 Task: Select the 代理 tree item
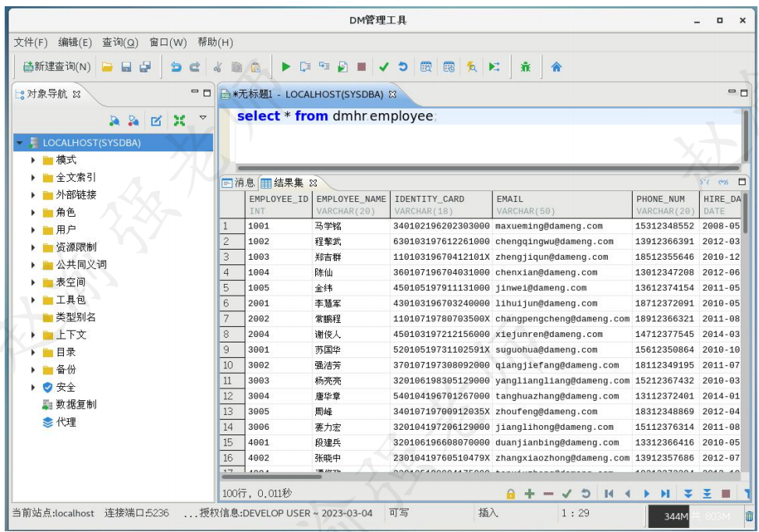click(x=59, y=422)
